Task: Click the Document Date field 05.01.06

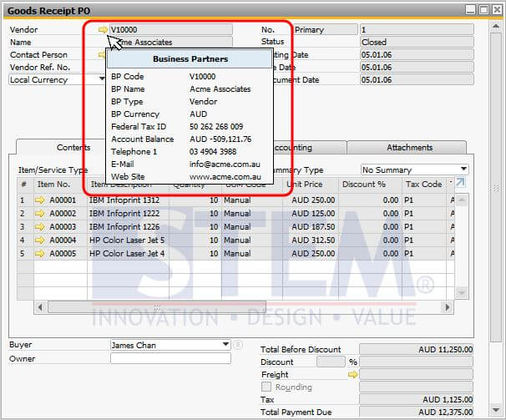Action: (x=417, y=79)
